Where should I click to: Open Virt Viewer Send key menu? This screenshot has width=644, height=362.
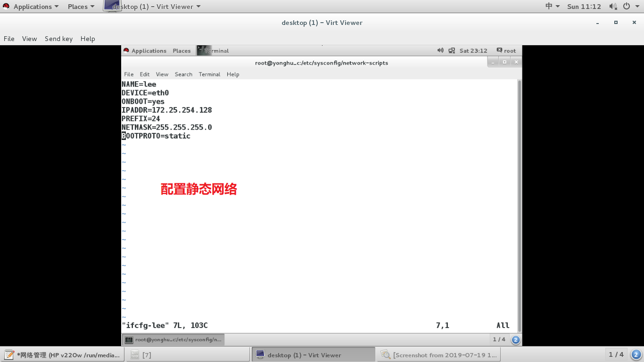tap(58, 39)
